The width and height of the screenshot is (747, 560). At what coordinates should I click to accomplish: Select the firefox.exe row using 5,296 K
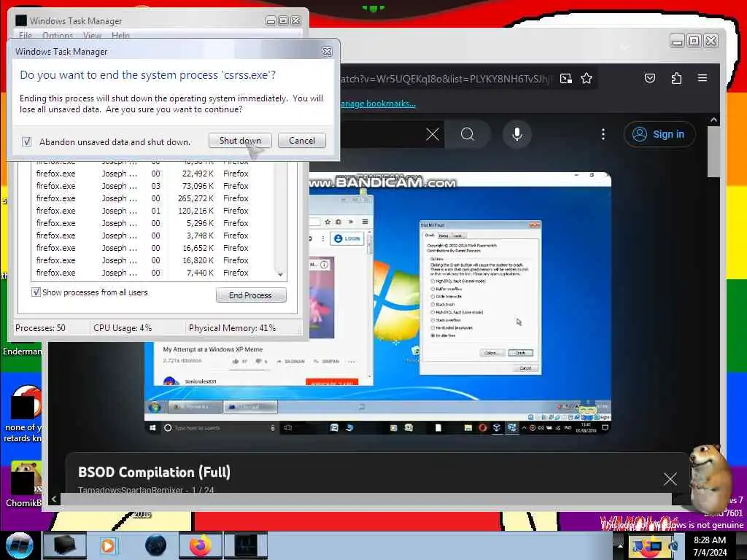(x=152, y=223)
